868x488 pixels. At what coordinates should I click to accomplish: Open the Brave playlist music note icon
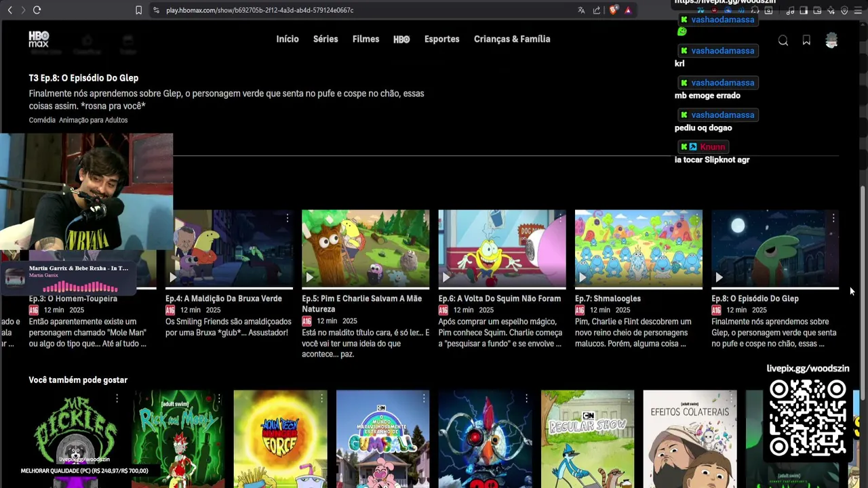point(790,10)
